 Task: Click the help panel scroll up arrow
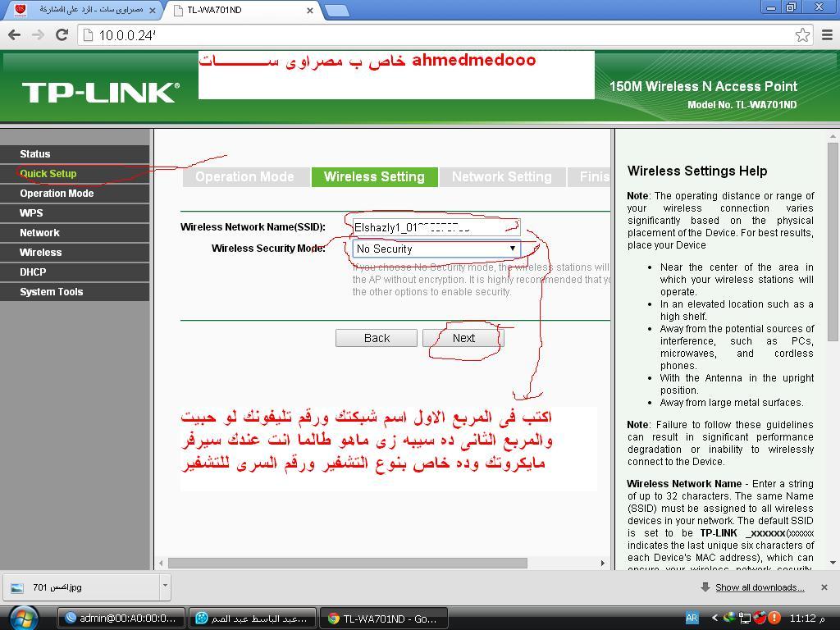click(x=833, y=136)
